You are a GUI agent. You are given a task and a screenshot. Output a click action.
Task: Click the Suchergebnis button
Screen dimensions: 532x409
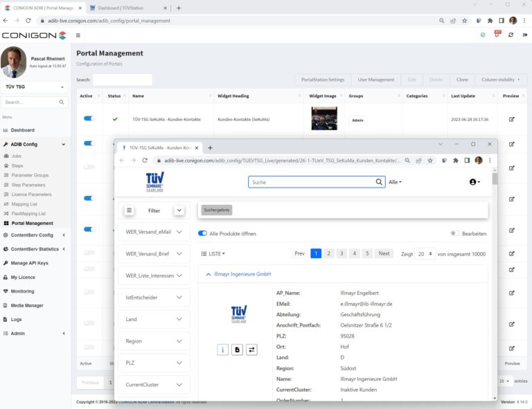click(216, 210)
